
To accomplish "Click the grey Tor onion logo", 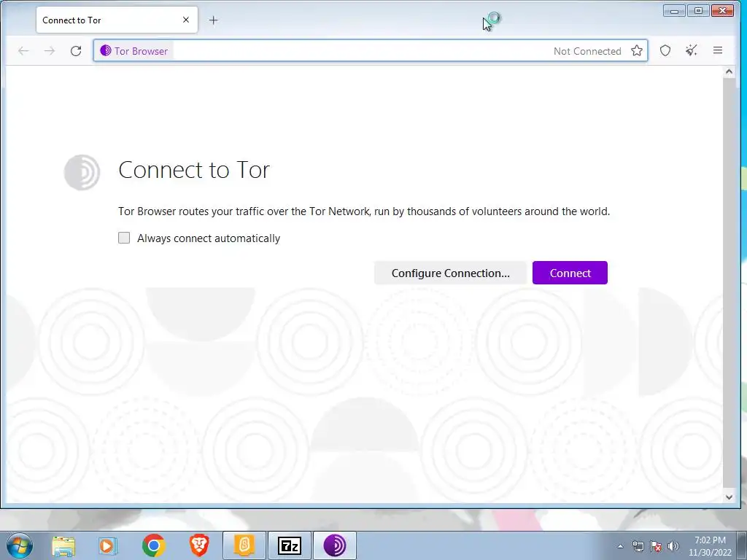I will point(82,172).
